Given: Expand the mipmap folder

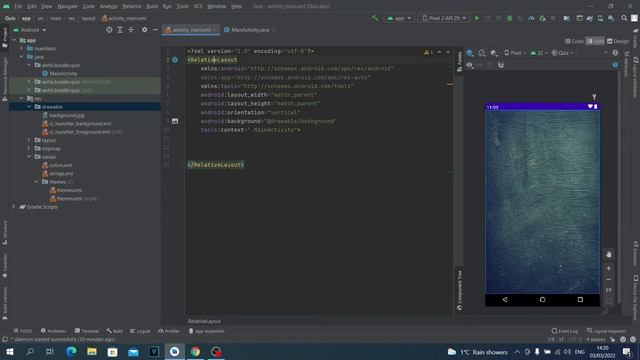Looking at the screenshot, I should (29, 149).
